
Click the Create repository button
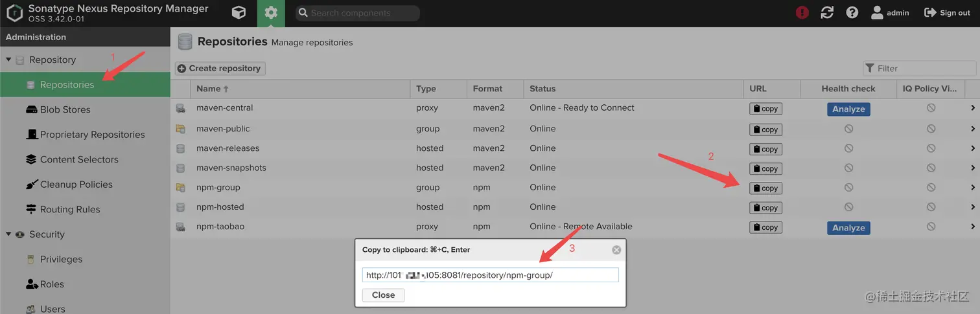(x=220, y=68)
